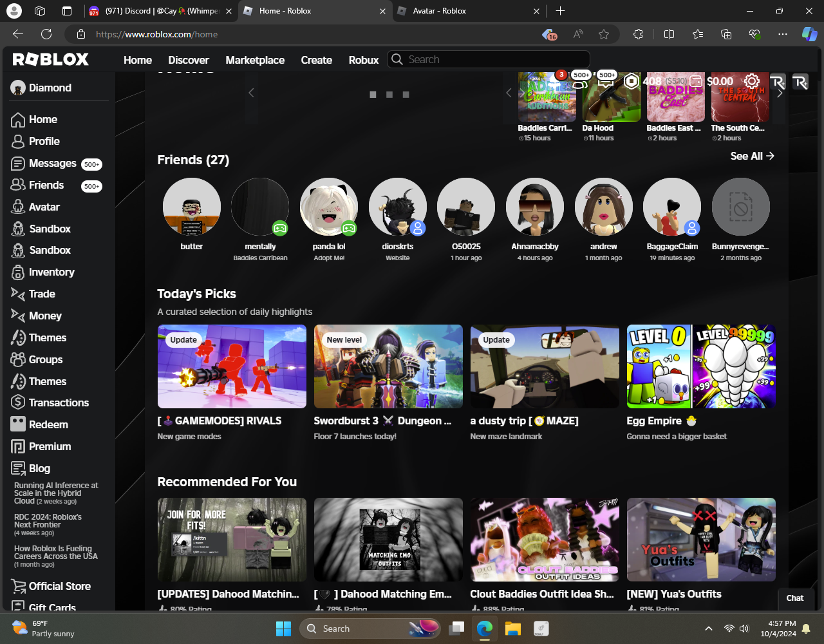Open Create in the top navigation
Screen dimensions: 824x644
317,60
